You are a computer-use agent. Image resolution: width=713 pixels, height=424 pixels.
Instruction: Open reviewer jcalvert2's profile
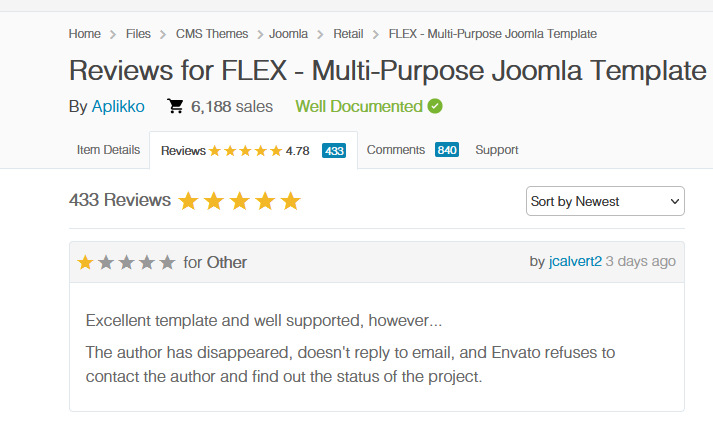(577, 261)
